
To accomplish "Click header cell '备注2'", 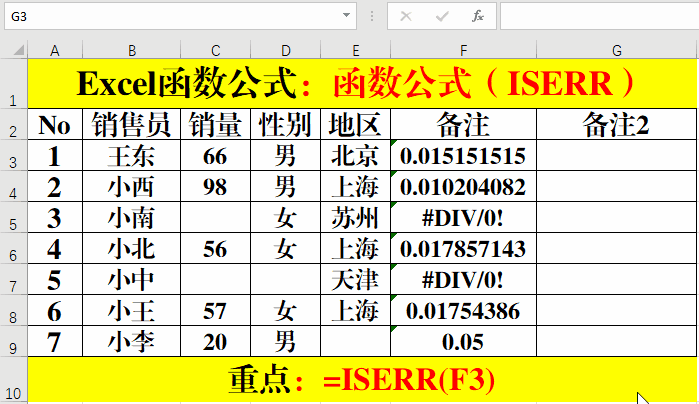I will point(617,124).
